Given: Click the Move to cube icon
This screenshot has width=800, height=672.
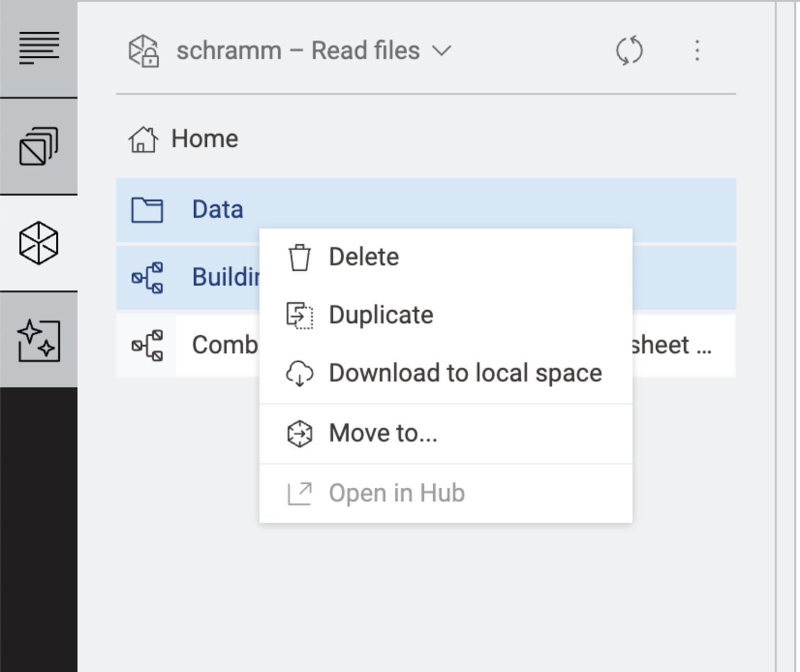Looking at the screenshot, I should click(299, 434).
